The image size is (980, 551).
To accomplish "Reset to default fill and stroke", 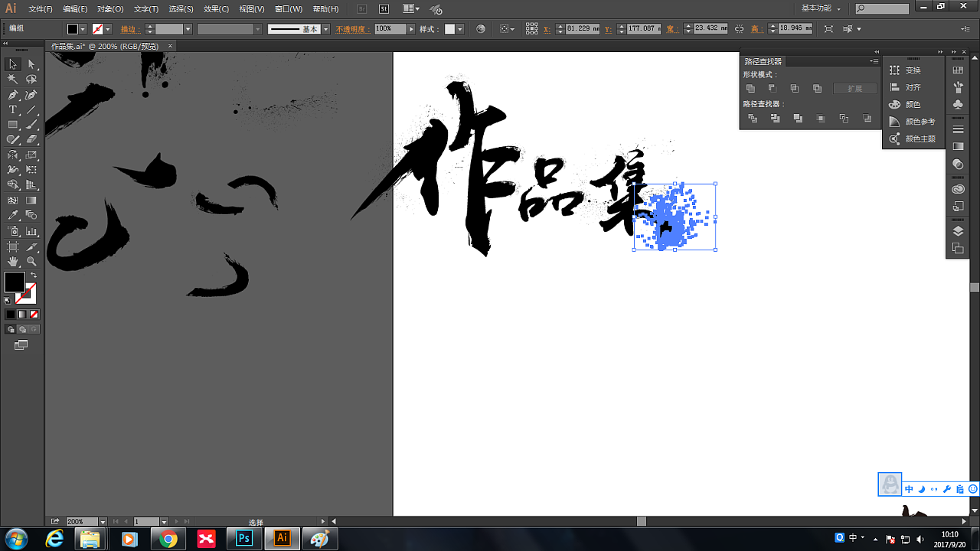I will (8, 300).
